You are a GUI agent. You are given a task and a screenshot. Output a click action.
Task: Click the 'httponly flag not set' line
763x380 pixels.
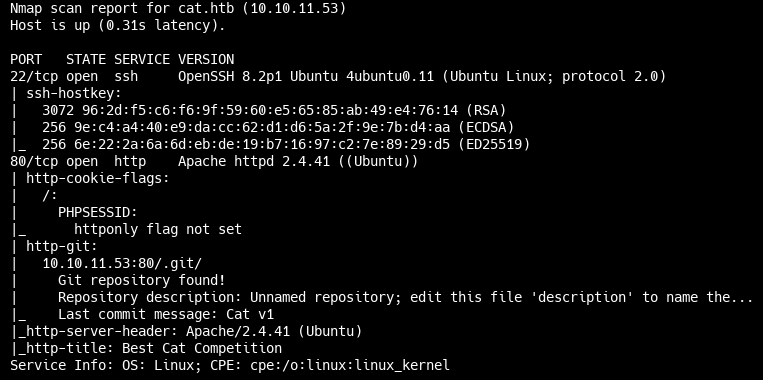coord(158,230)
